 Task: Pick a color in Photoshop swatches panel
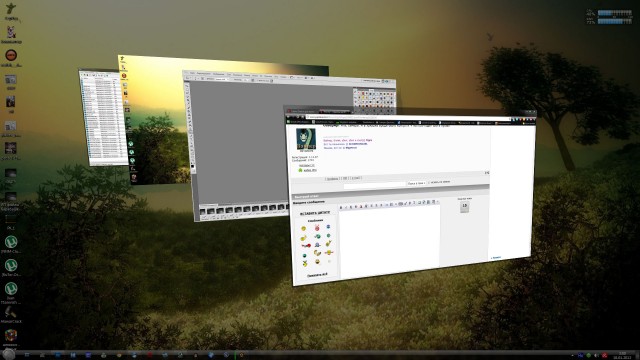[x=374, y=99]
